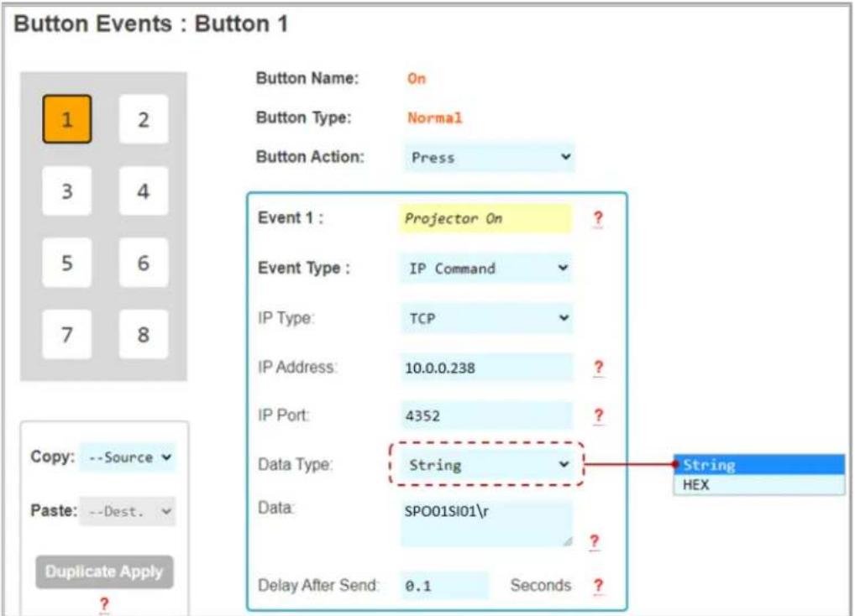Click the Event 1 name field
The image size is (855, 616).
pos(485,218)
